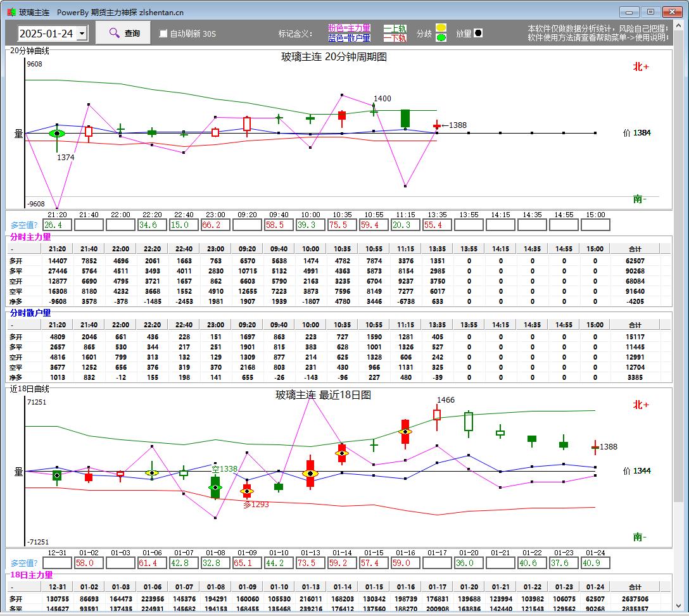This screenshot has width=689, height=616.
Task: Click the 3385 total in 分时散户量 净多
Action: point(635,378)
